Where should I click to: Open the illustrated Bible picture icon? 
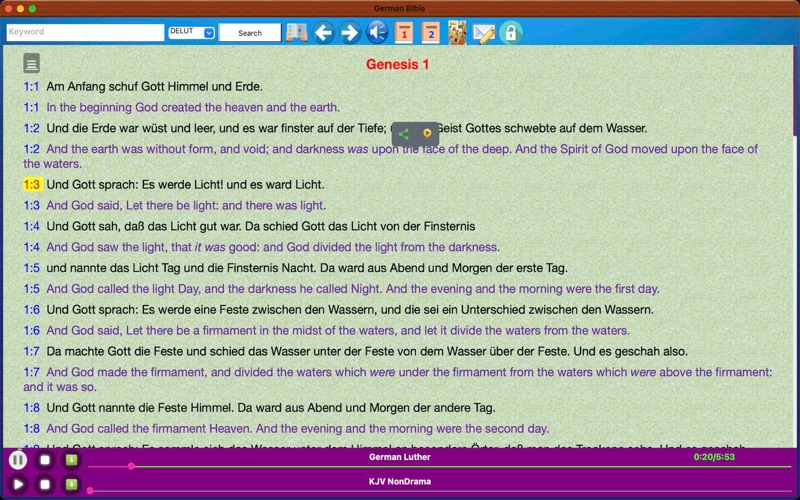tap(457, 33)
